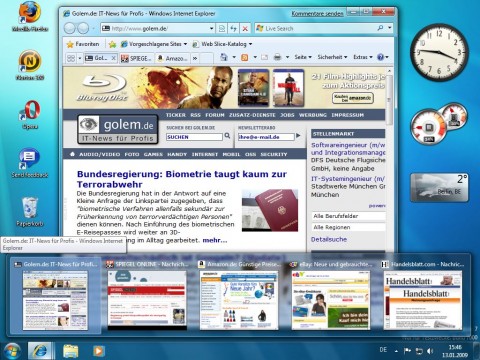This screenshot has height=360, width=480.
Task: Select the Papierkorb recycle bin icon
Action: click(30, 212)
